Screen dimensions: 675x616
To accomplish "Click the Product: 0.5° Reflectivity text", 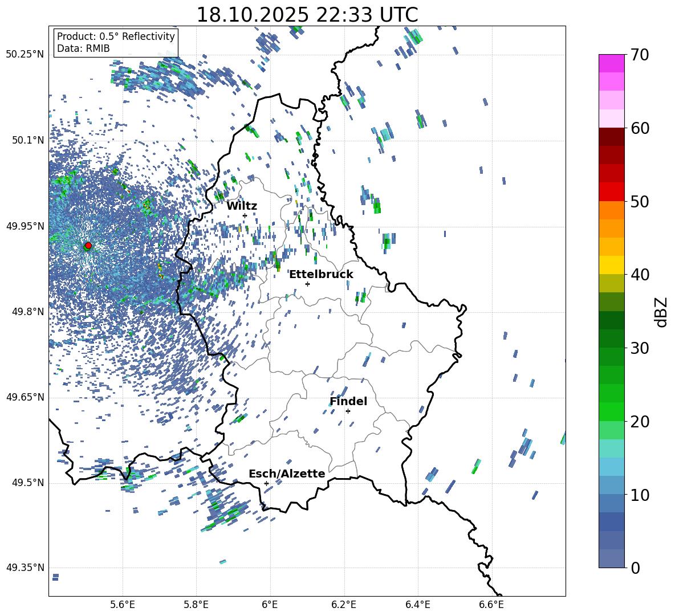I will click(116, 36).
